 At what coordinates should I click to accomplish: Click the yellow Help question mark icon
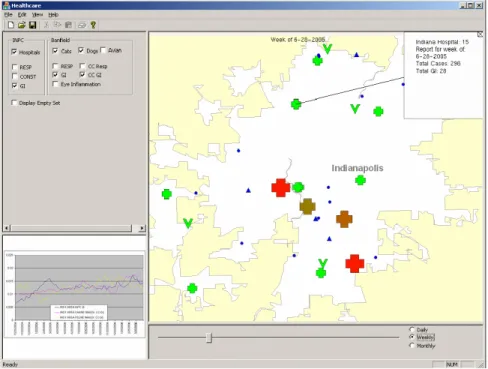pos(93,25)
